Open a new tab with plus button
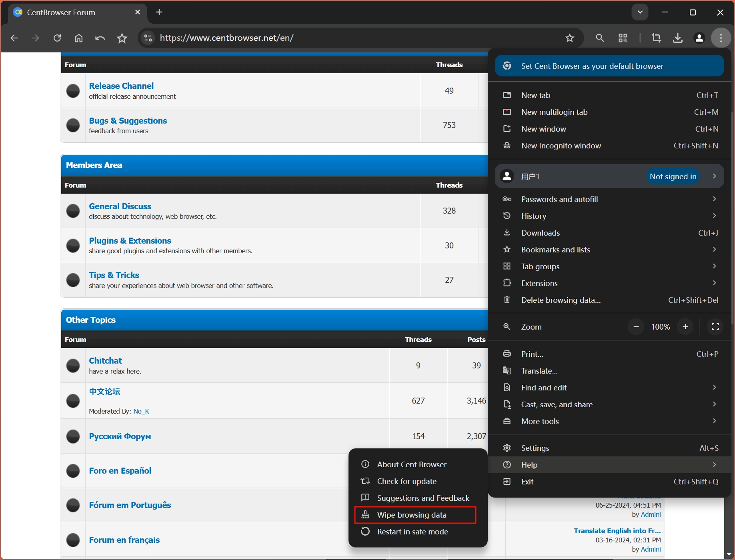 point(159,12)
